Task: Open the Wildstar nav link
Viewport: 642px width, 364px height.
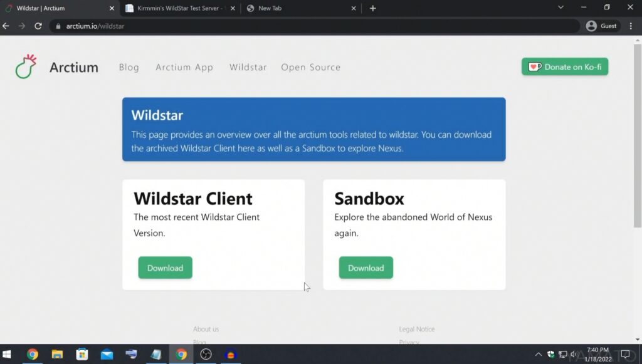Action: pyautogui.click(x=248, y=67)
